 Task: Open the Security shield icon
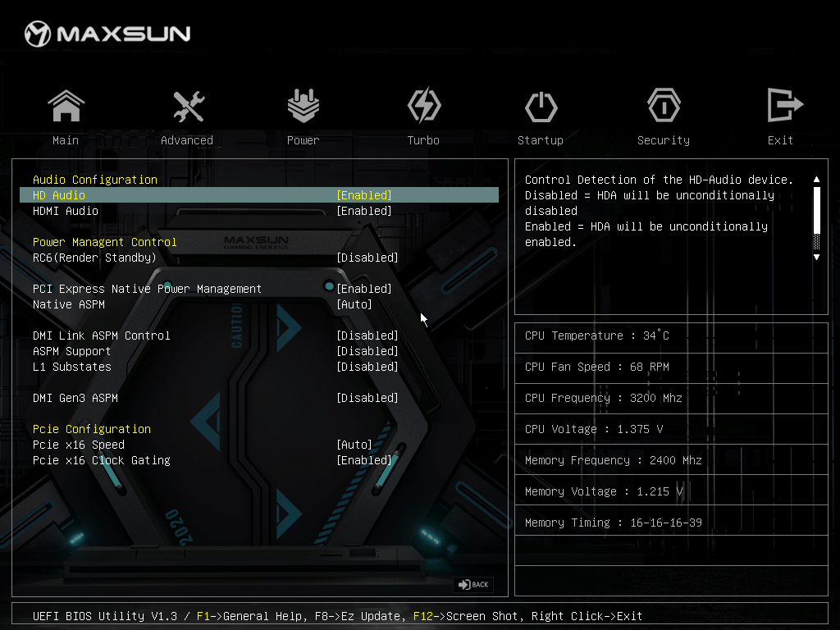pyautogui.click(x=664, y=106)
